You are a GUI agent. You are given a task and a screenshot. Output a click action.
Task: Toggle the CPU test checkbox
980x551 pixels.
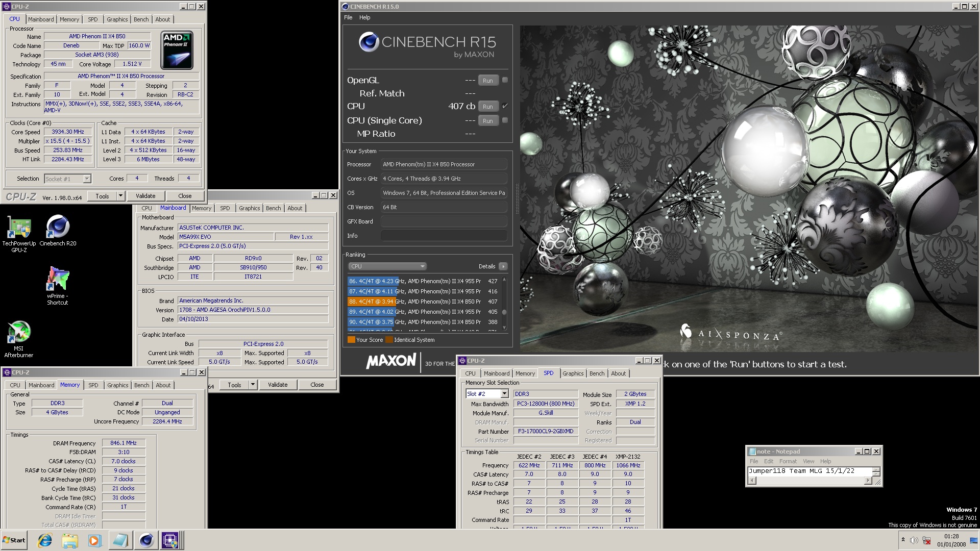pos(505,106)
